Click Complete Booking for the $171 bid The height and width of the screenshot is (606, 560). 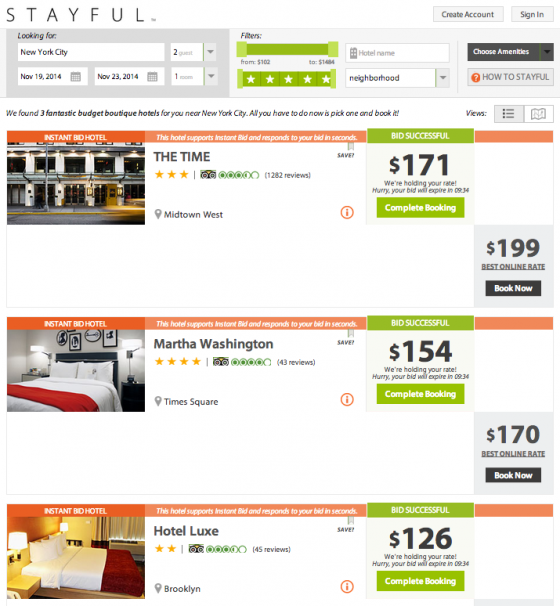click(420, 208)
